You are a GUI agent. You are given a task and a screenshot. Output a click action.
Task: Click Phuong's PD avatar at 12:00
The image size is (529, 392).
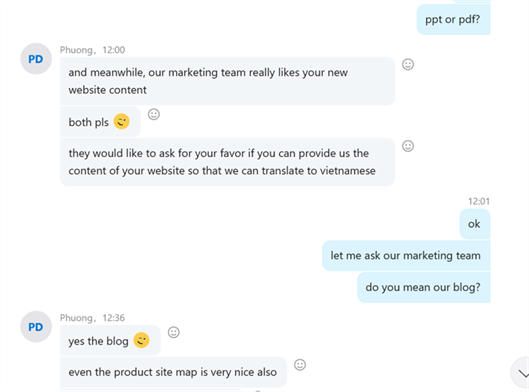[x=36, y=59]
